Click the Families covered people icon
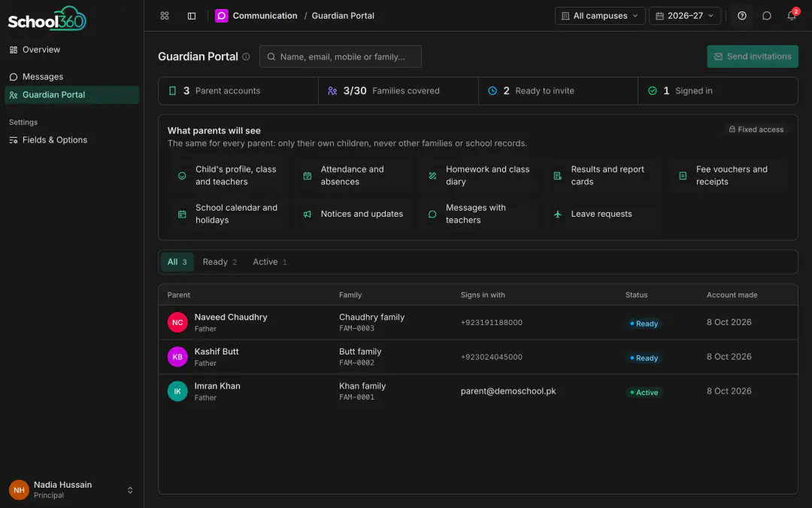This screenshot has height=508, width=812. [332, 91]
